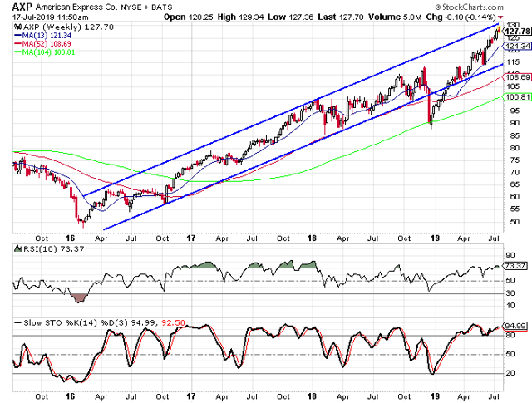Click the candlestick icon beside AXP (Weekly)

17,27
